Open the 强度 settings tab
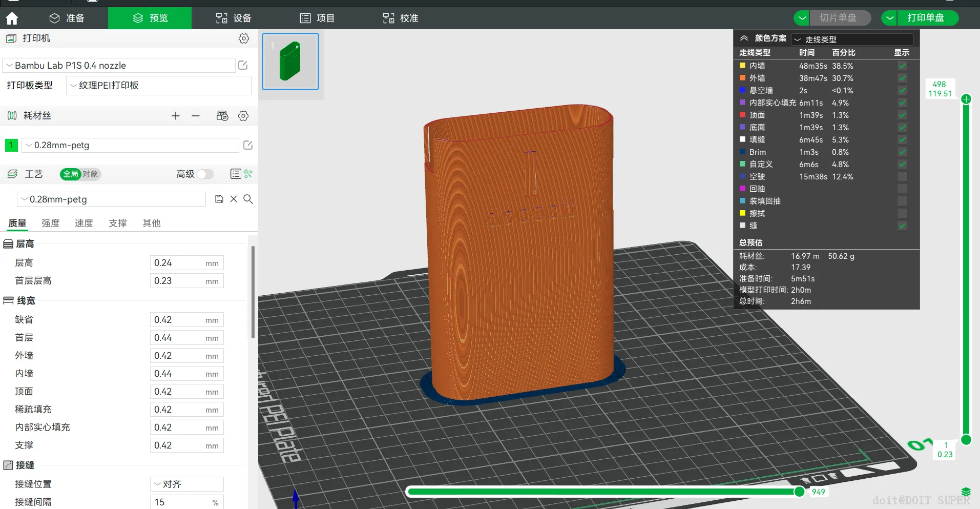 (51, 223)
